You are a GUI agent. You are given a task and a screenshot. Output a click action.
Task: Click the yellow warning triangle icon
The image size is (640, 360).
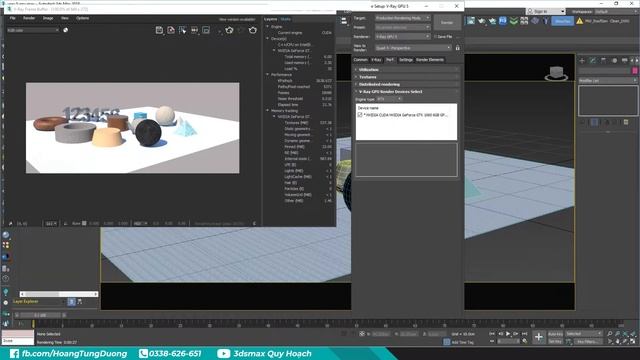[580, 20]
